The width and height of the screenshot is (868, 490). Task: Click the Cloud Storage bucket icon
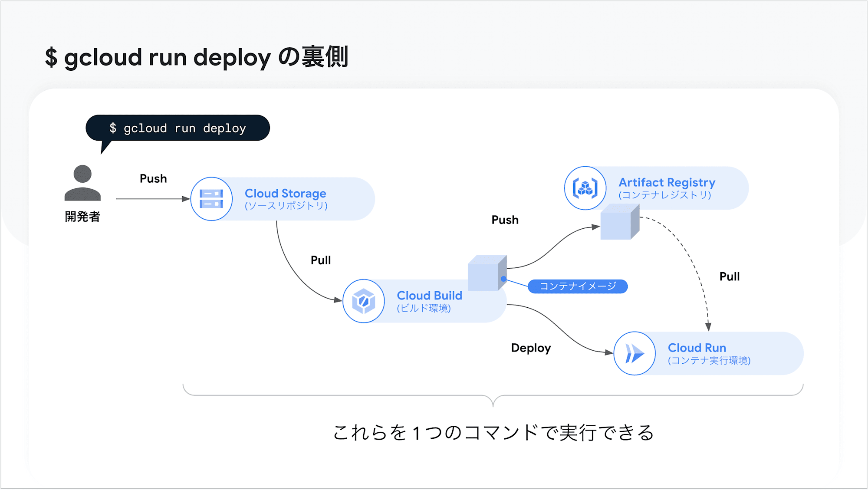point(211,199)
